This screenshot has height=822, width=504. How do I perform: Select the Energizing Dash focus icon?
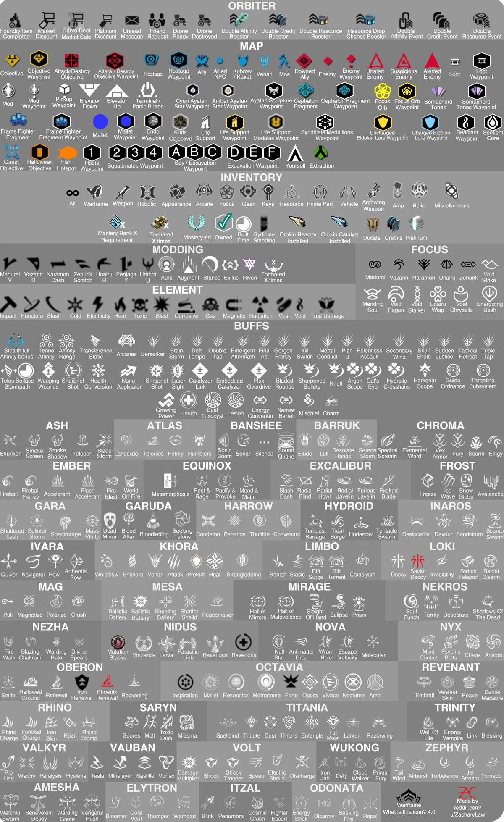pyautogui.click(x=489, y=294)
